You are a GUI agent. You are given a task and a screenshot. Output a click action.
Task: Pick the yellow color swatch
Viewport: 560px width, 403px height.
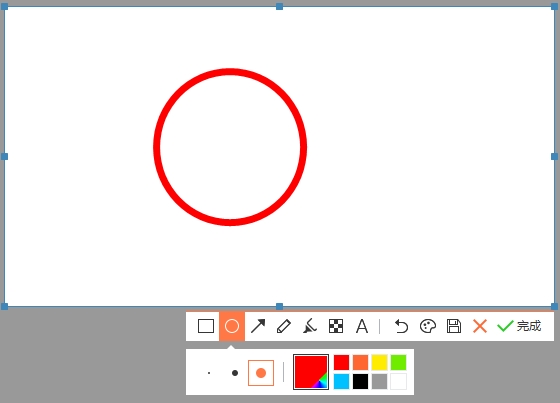click(x=379, y=362)
